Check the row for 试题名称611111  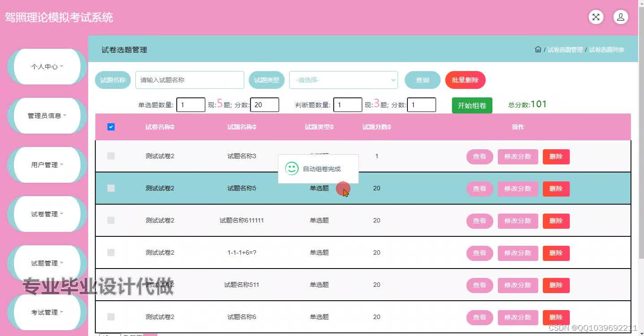[111, 220]
